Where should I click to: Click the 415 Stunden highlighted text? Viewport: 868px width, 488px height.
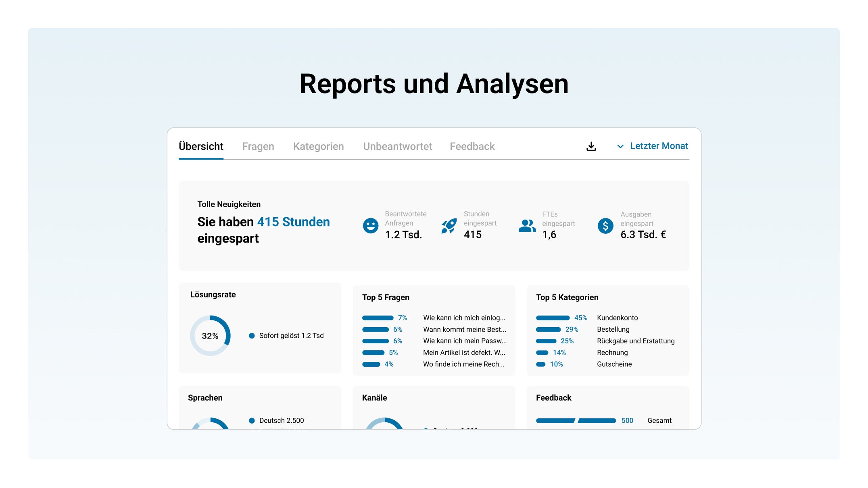293,222
